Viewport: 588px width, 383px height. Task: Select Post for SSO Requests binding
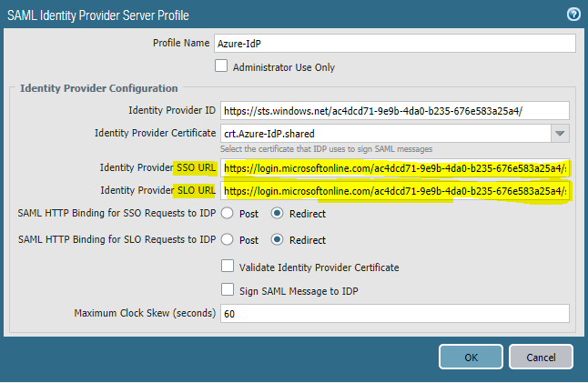tap(226, 214)
